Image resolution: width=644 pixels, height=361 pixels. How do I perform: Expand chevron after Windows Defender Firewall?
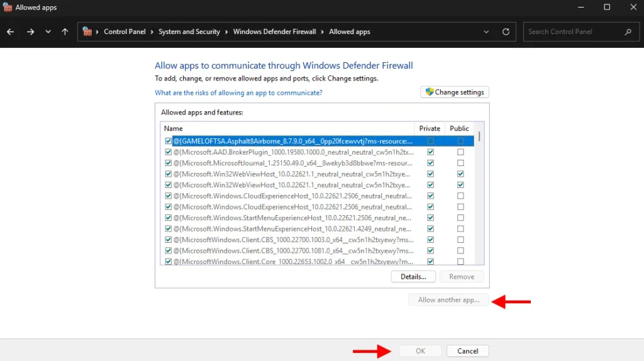click(323, 31)
